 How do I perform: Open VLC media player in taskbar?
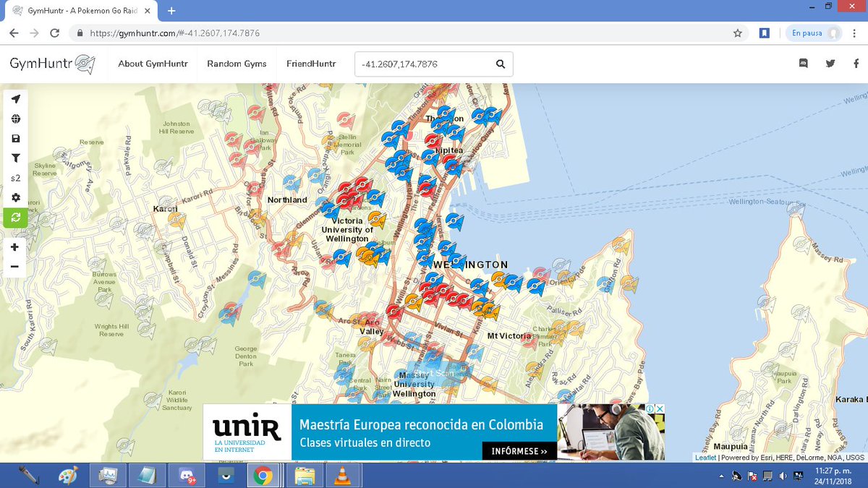[343, 476]
